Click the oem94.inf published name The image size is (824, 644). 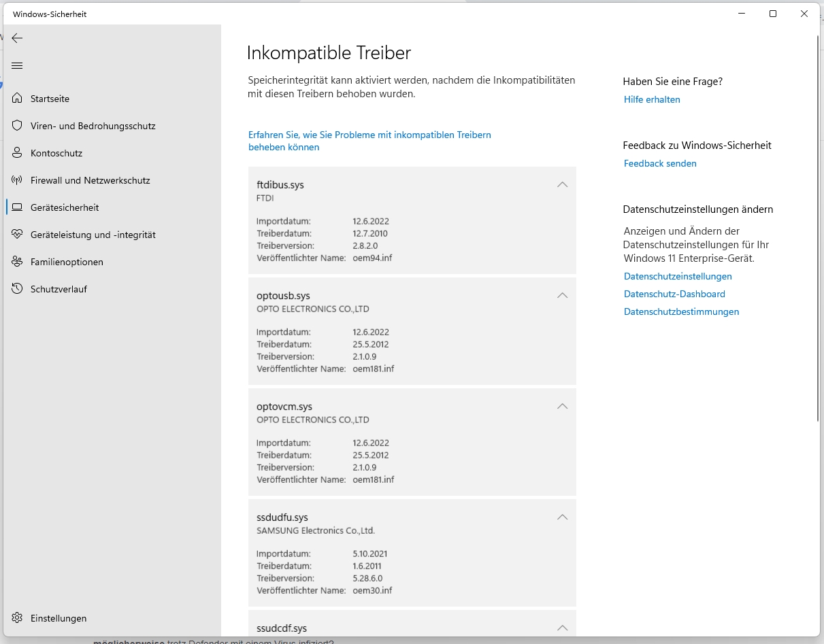(x=372, y=258)
